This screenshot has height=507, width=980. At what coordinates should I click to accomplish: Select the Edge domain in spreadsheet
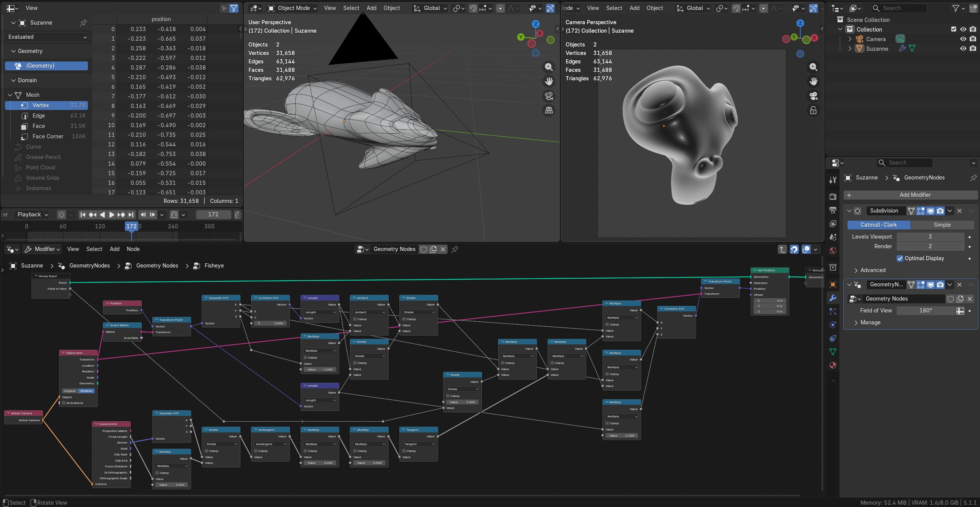tap(46, 116)
